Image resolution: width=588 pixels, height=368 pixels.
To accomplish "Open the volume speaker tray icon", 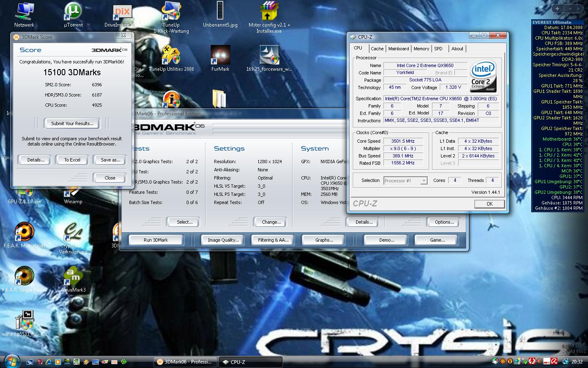I will (x=539, y=361).
